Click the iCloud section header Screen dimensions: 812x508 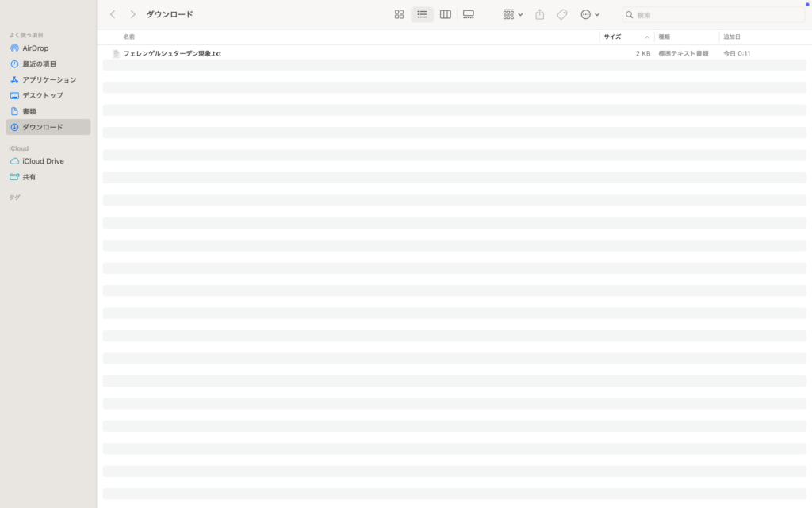click(19, 148)
